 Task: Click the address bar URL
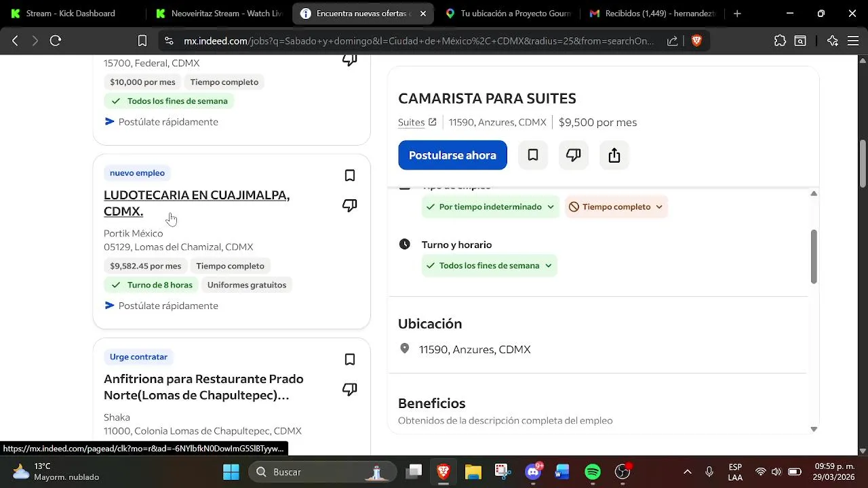(418, 41)
